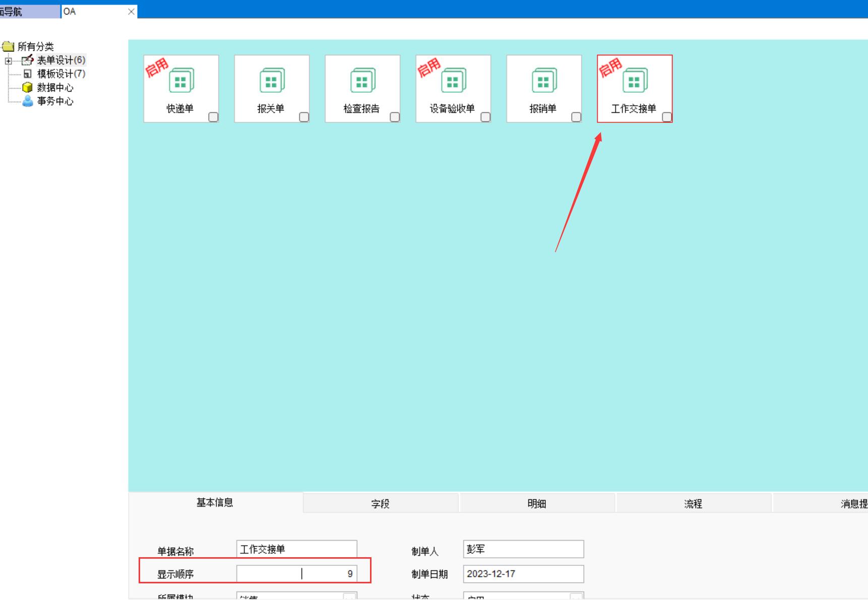Open the 设备验收单 form icon
Image resolution: width=868 pixels, height=600 pixels.
click(x=453, y=81)
